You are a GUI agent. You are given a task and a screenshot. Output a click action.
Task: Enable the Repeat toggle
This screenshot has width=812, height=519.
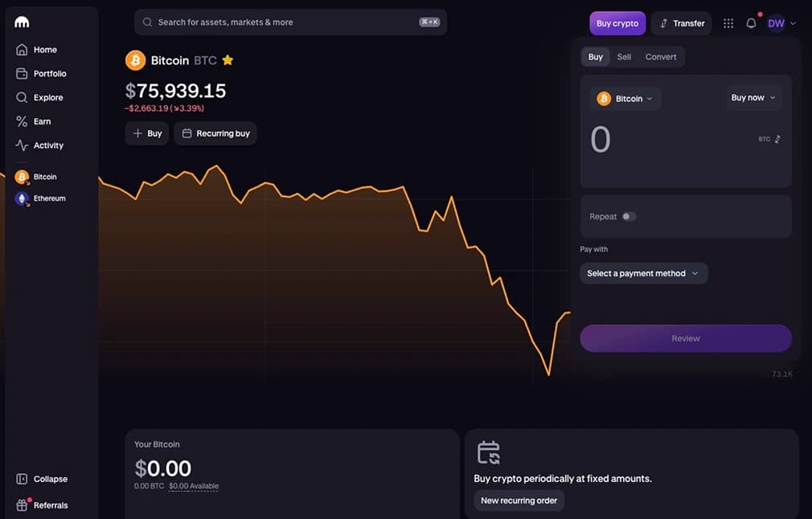629,217
